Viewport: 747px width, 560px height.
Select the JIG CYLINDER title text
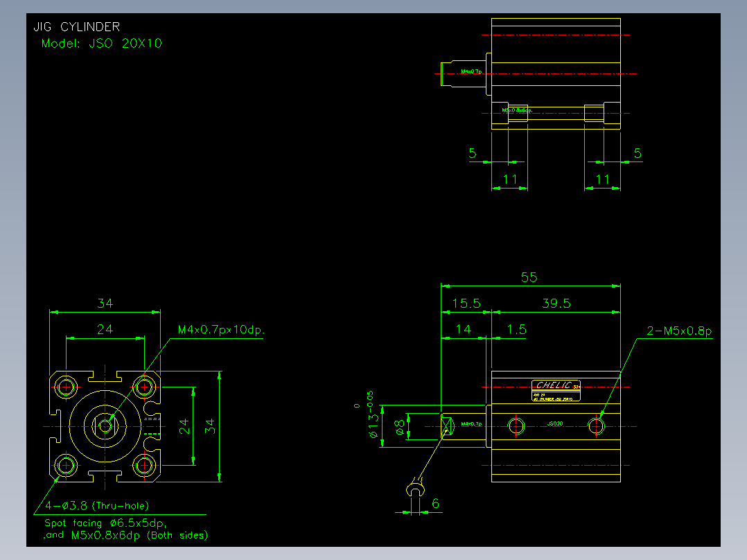point(77,27)
